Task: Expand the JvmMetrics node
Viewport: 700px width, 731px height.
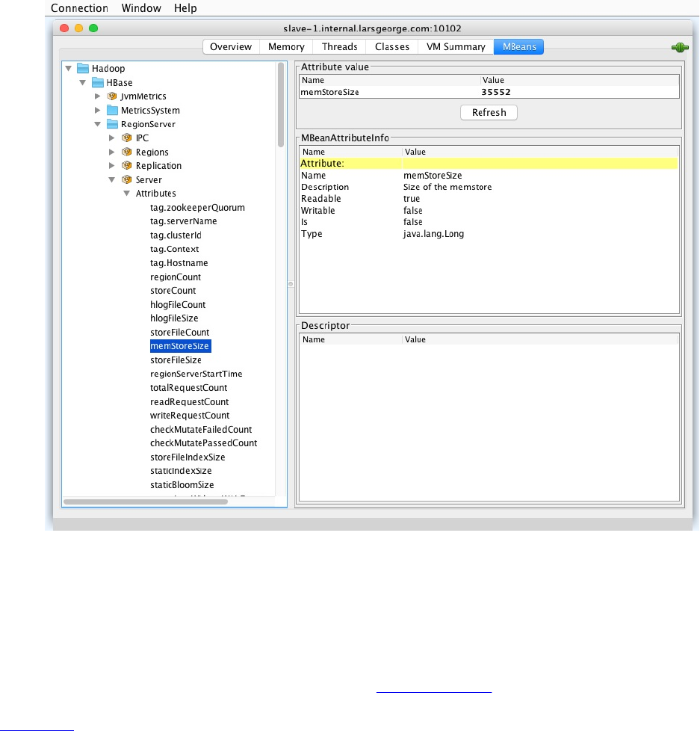Action: (x=97, y=96)
